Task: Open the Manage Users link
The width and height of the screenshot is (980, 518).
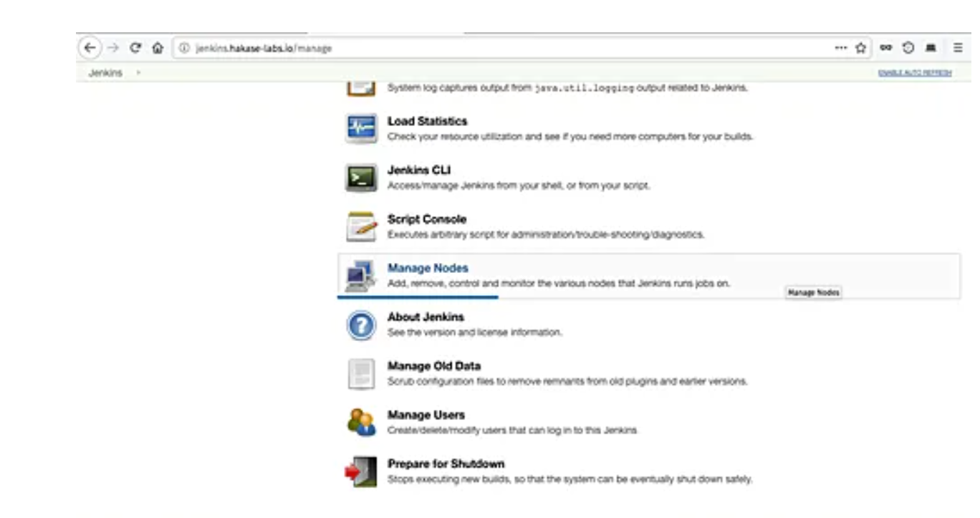Action: 426,415
